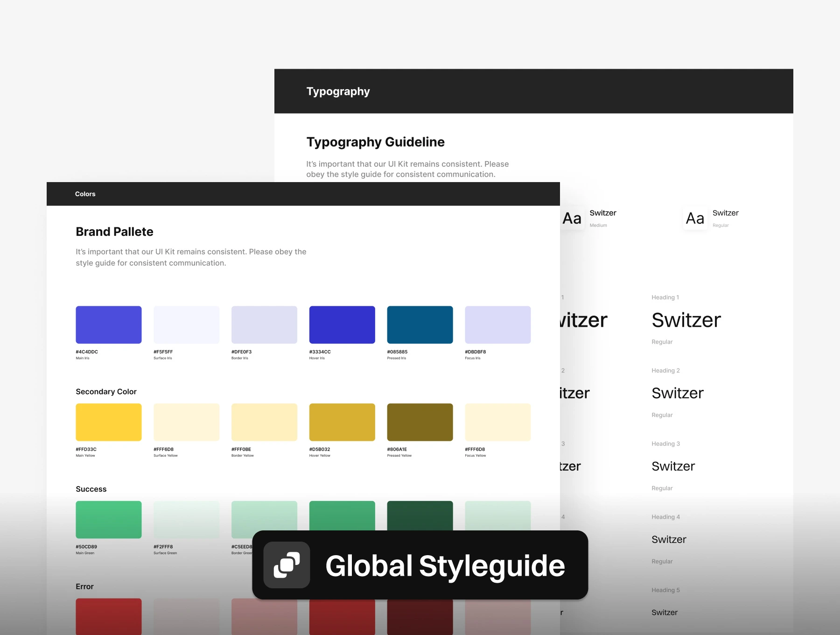Select the #FFD33C Main Yellow swatch
Viewport: 840px width, 635px height.
(x=109, y=422)
